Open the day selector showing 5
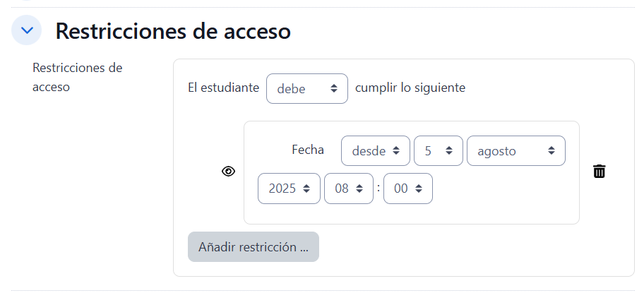This screenshot has width=644, height=293. coord(438,150)
